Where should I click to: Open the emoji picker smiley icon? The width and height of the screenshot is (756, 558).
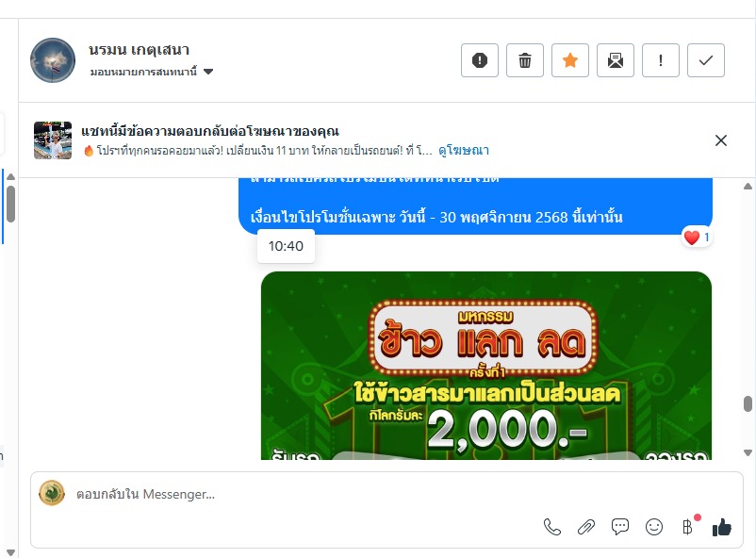[x=654, y=527]
